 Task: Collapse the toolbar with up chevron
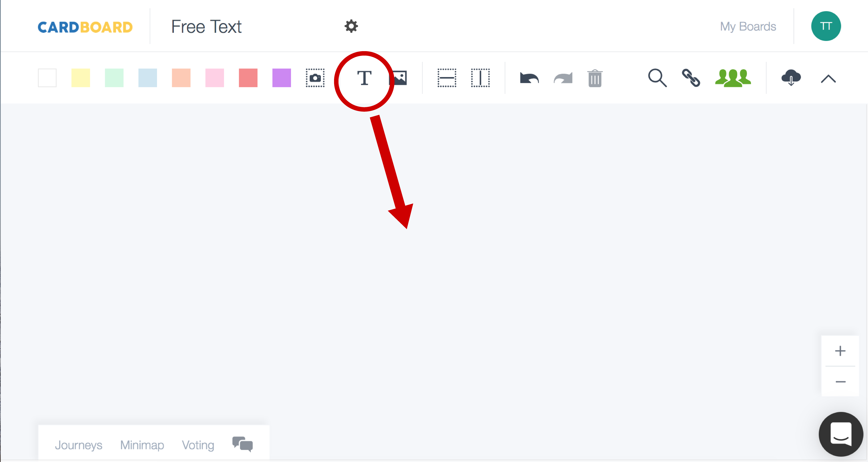(828, 79)
